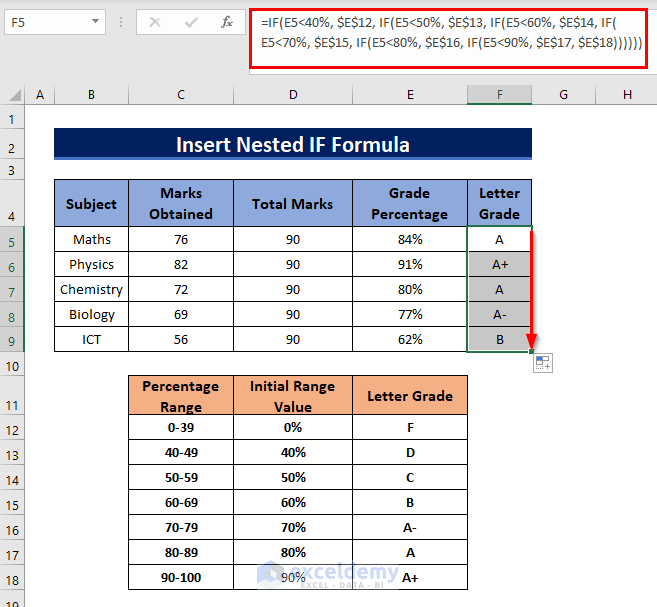Select the 'Maths' cell
657x607 pixels.
point(91,239)
